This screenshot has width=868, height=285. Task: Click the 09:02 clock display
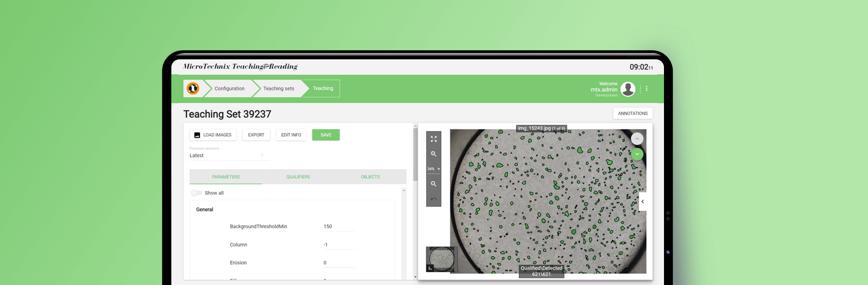coord(641,67)
